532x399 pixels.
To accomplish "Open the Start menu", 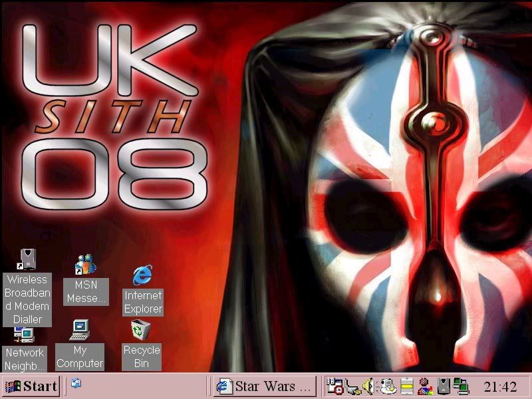I will (x=31, y=386).
